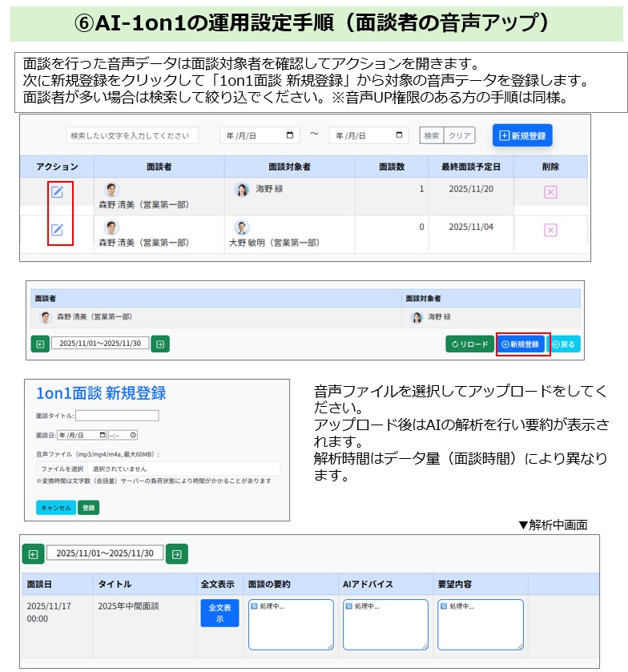Image resolution: width=628 pixels, height=672 pixels.
Task: Click the top blue 新規登録 button
Action: [x=522, y=136]
